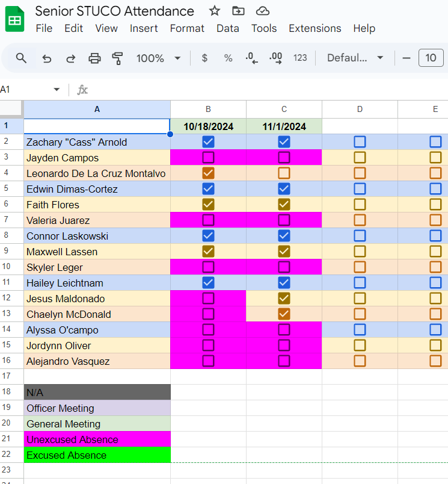The height and width of the screenshot is (484, 448).
Task: Open the View menu
Action: 106,28
